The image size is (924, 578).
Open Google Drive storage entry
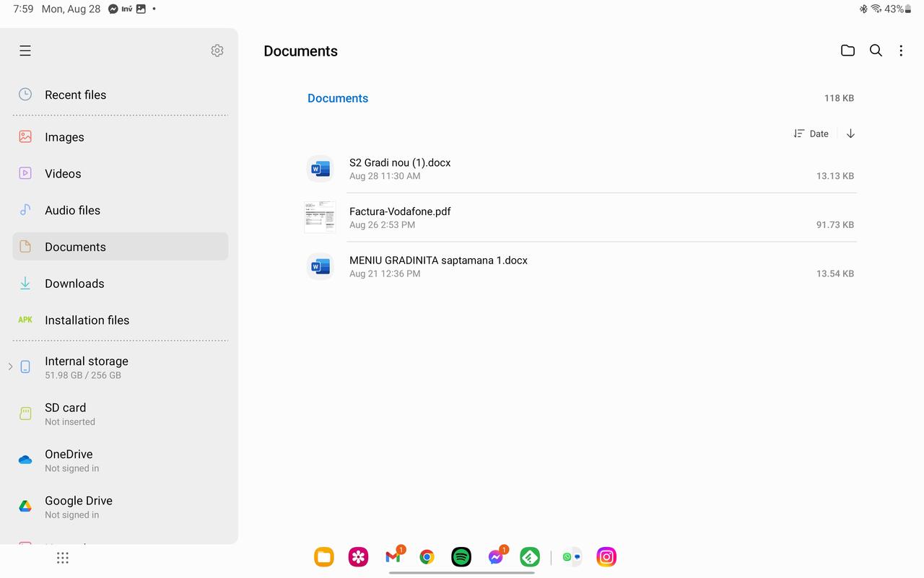tap(78, 507)
